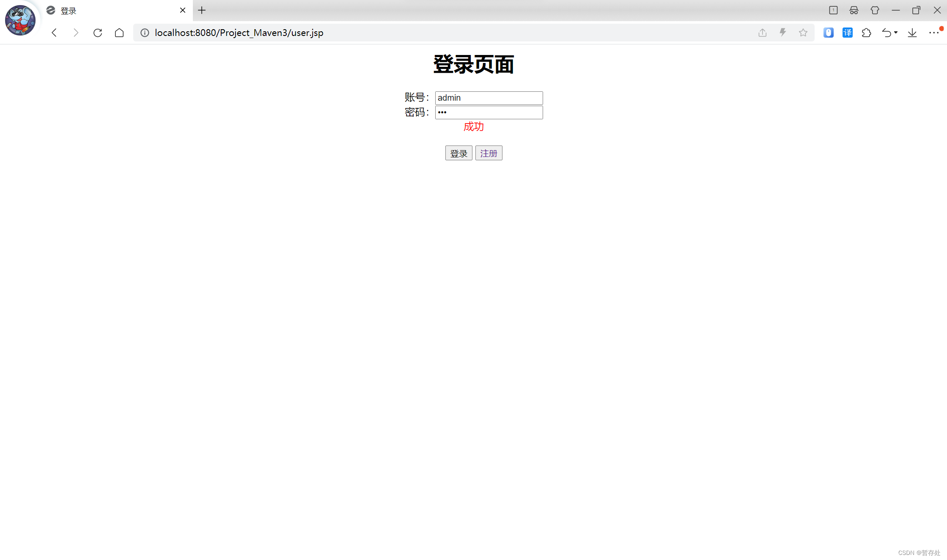Click the browser refresh icon
This screenshot has width=947, height=560.
pyautogui.click(x=98, y=33)
